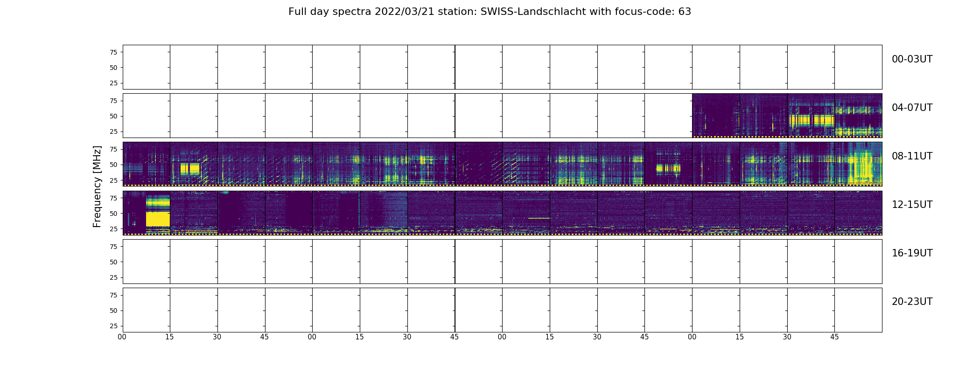This screenshot has height=373, width=980.
Task: Click the 50 tick of the 20-23UT row
Action: click(113, 311)
